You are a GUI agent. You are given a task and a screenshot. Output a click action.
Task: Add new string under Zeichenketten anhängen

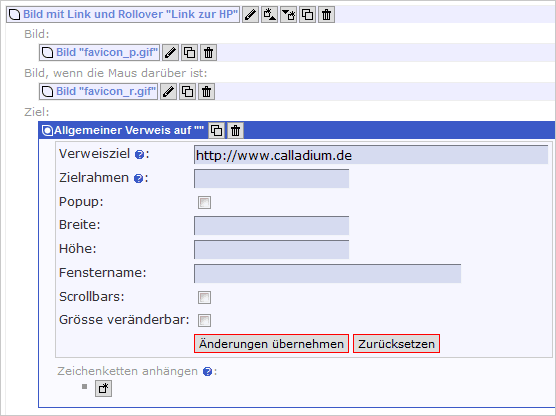click(x=104, y=388)
